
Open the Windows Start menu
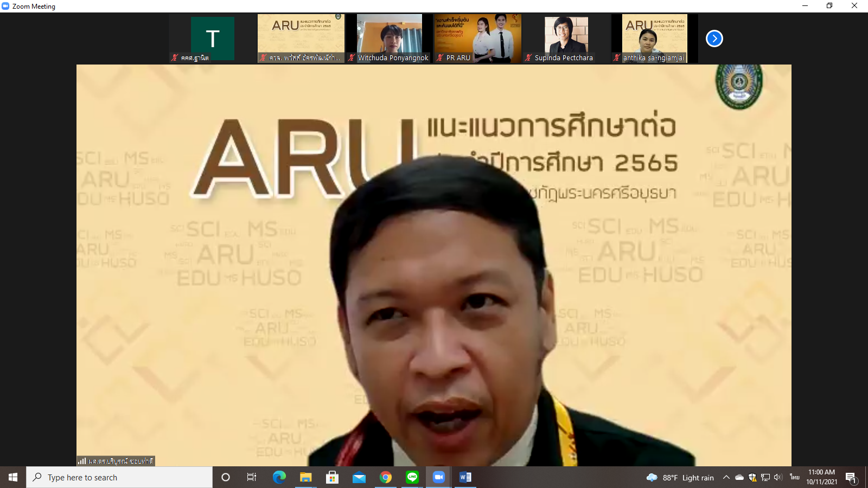point(13,477)
